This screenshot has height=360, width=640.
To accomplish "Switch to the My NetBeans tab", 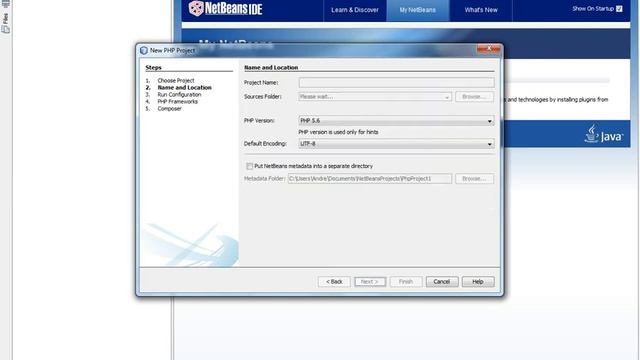I will click(x=418, y=10).
